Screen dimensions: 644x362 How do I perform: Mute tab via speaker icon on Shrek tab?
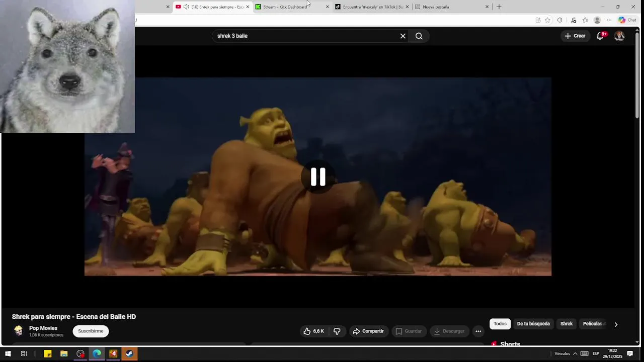(x=186, y=7)
